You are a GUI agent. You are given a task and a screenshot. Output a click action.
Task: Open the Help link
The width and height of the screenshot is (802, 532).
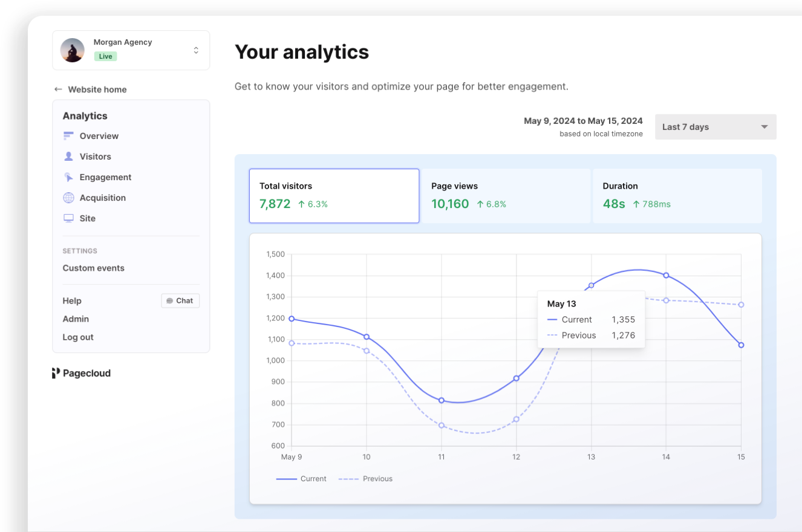pos(72,300)
